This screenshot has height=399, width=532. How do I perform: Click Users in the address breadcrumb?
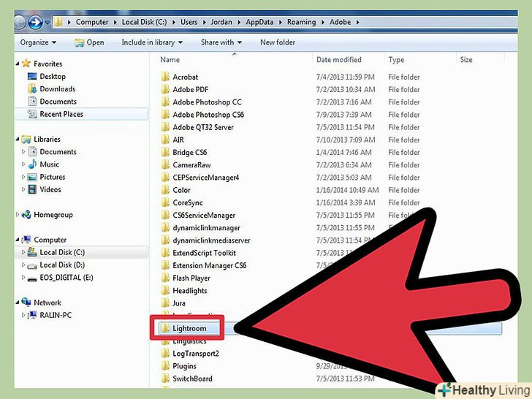[189, 22]
